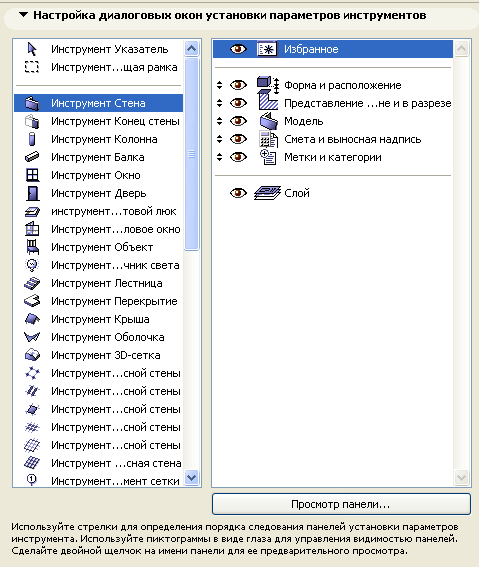
Task: Click reorder arrows for Форма и расположение
Action: click(x=219, y=85)
